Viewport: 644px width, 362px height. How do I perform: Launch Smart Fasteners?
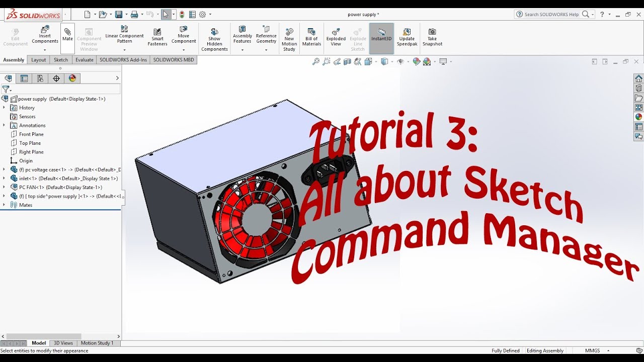point(157,38)
